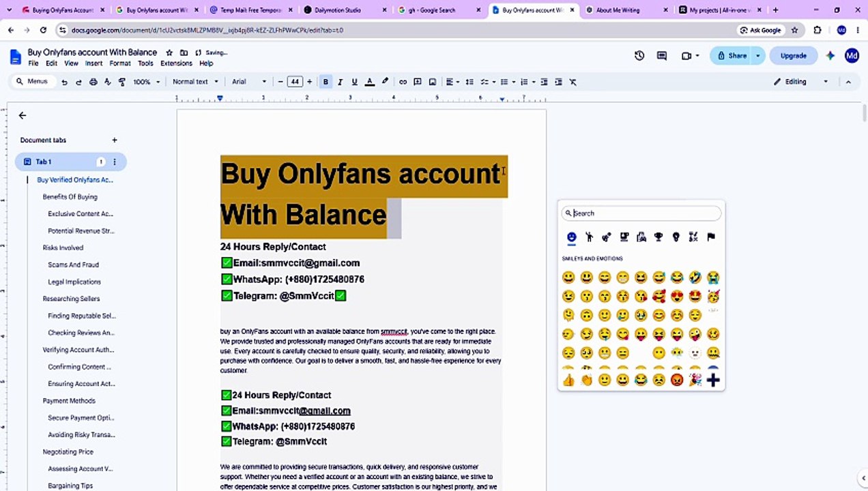The image size is (868, 491).
Task: Open the Insert menu
Action: tap(93, 63)
